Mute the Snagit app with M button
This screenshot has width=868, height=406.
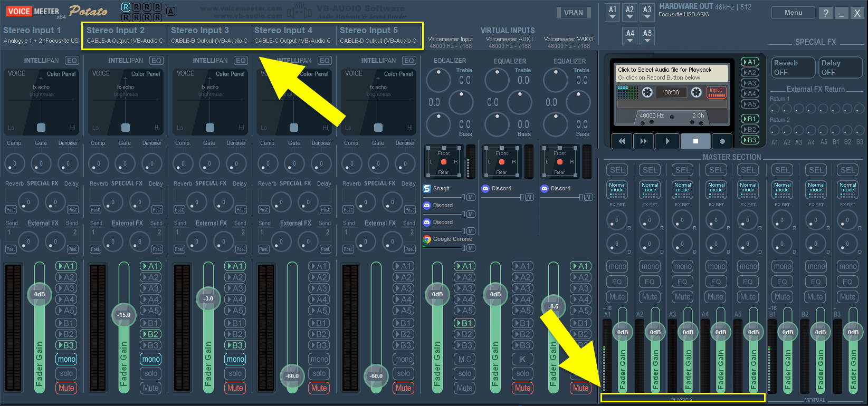tap(471, 197)
